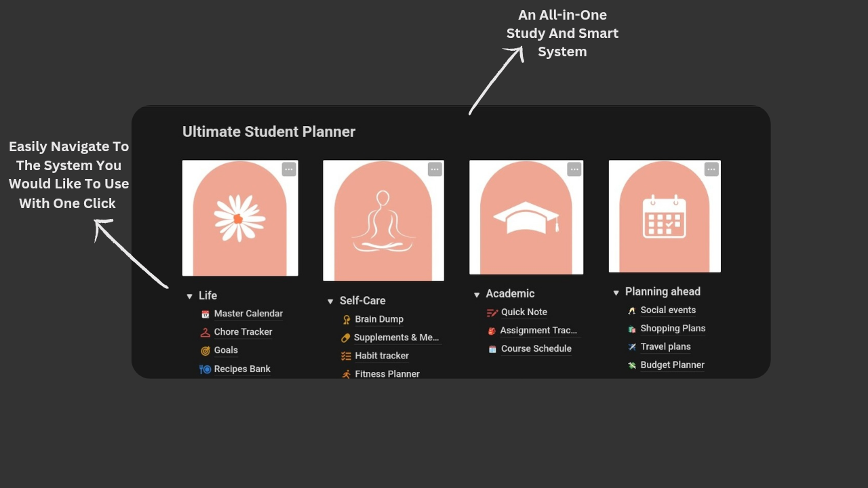Click the daisy cover image on the Life card
The width and height of the screenshot is (868, 488).
[240, 217]
